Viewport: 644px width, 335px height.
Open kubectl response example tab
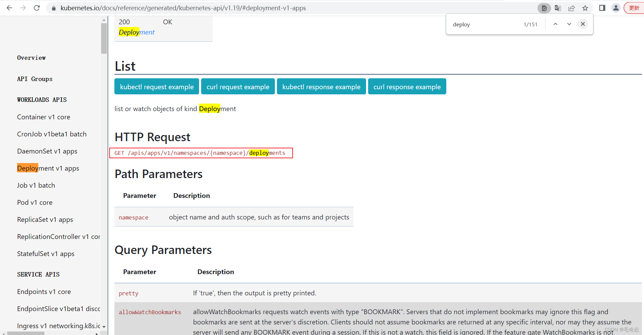(321, 86)
